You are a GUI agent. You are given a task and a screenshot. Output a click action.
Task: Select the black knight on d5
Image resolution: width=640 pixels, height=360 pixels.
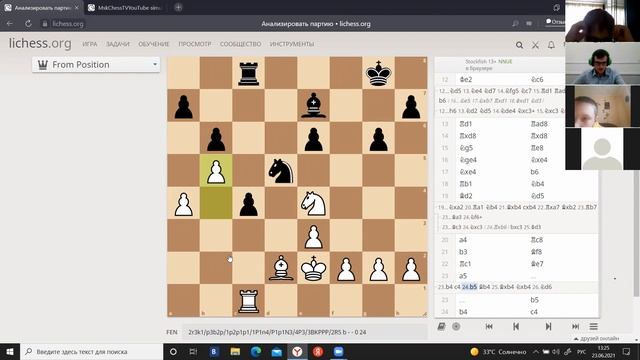[281, 171]
